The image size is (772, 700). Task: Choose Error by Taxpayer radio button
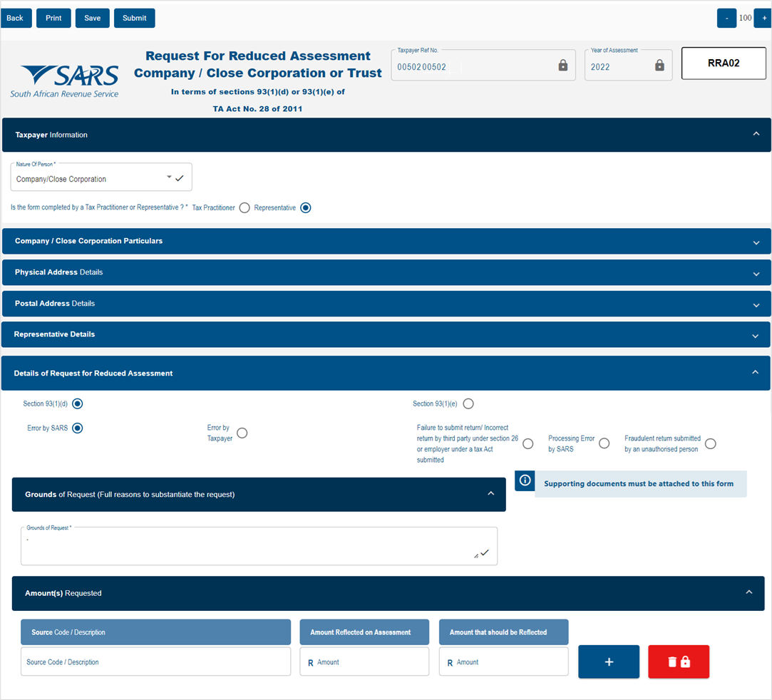point(242,433)
